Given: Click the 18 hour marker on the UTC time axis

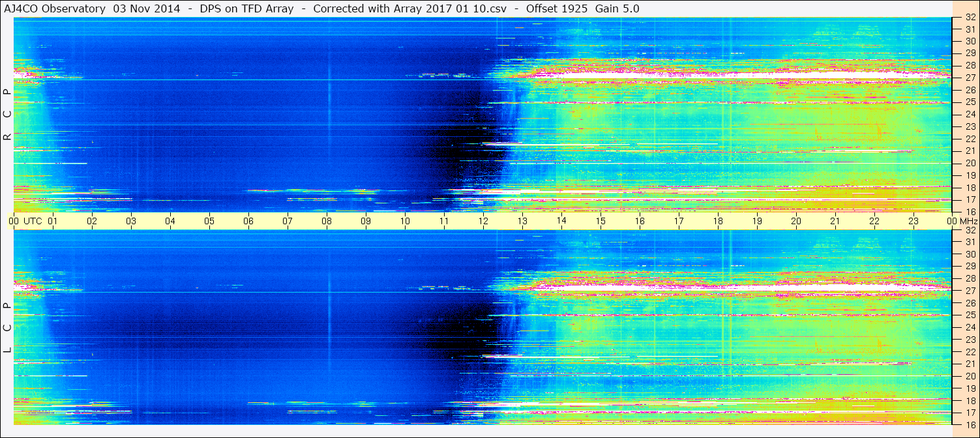Looking at the screenshot, I should [718, 222].
